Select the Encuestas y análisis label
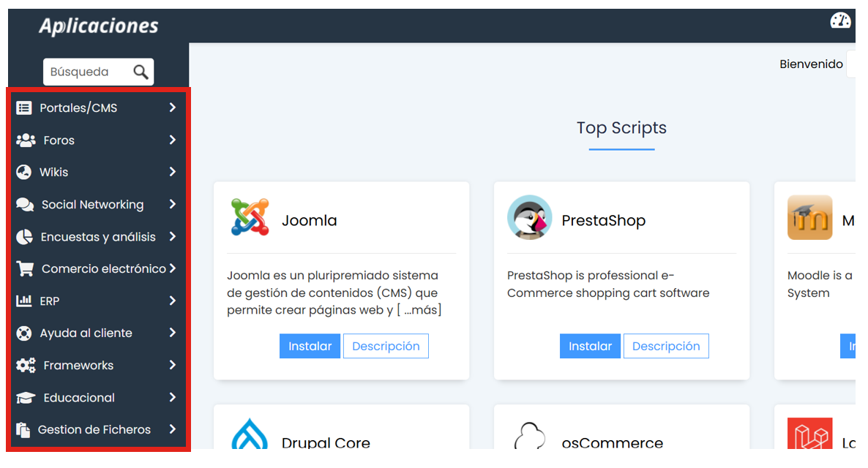This screenshot has width=868, height=468. coord(98,237)
